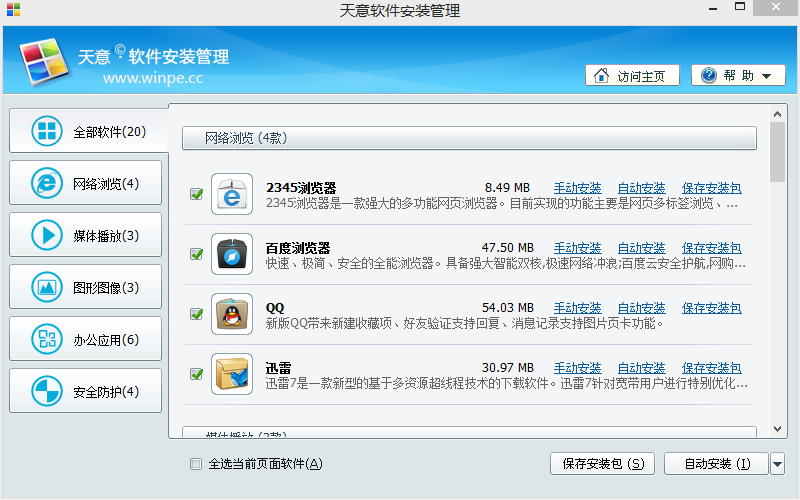800x500 pixels.
Task: Click the 网络浏览 IE icon in sidebar
Action: pos(47,183)
